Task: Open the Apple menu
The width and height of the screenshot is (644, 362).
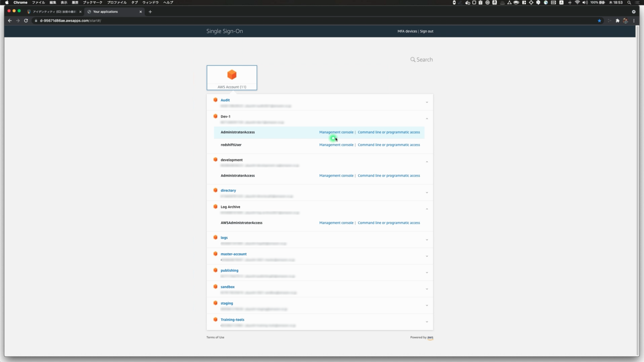Action: [7, 2]
